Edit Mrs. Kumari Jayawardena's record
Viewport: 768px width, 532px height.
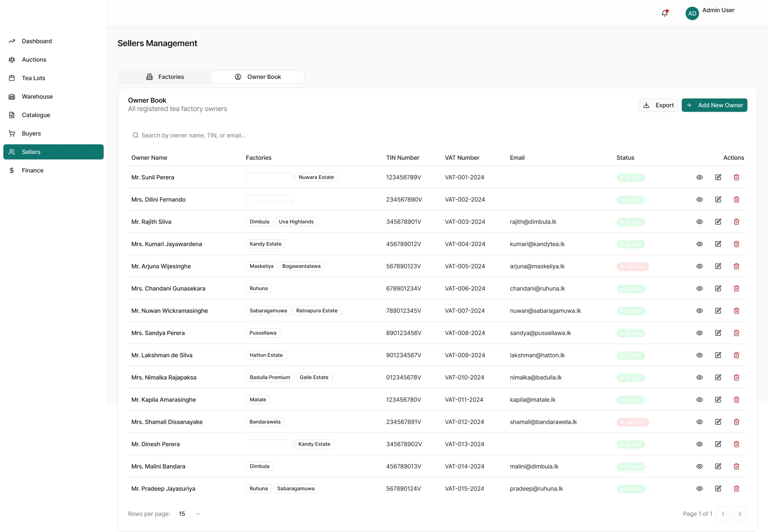[x=718, y=244]
